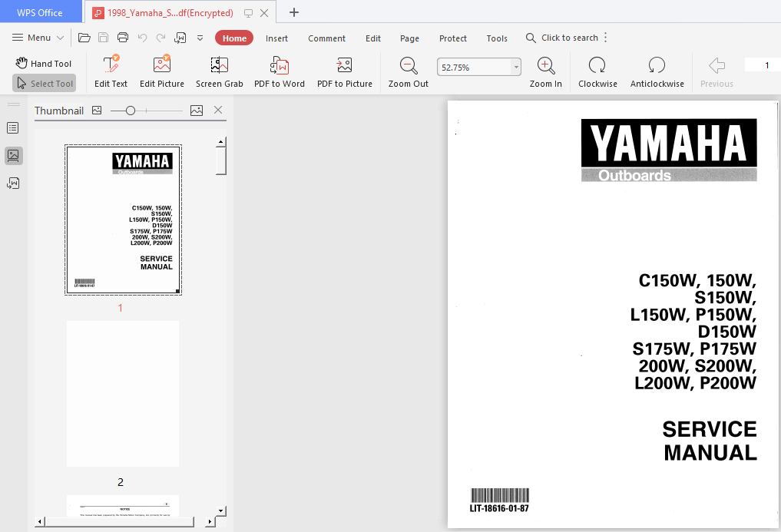The height and width of the screenshot is (532, 781).
Task: Select page 1 thumbnail
Action: (x=123, y=220)
